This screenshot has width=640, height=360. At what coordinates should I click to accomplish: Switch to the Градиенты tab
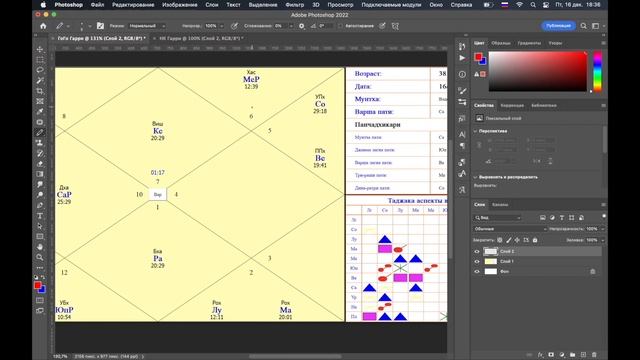pos(529,43)
